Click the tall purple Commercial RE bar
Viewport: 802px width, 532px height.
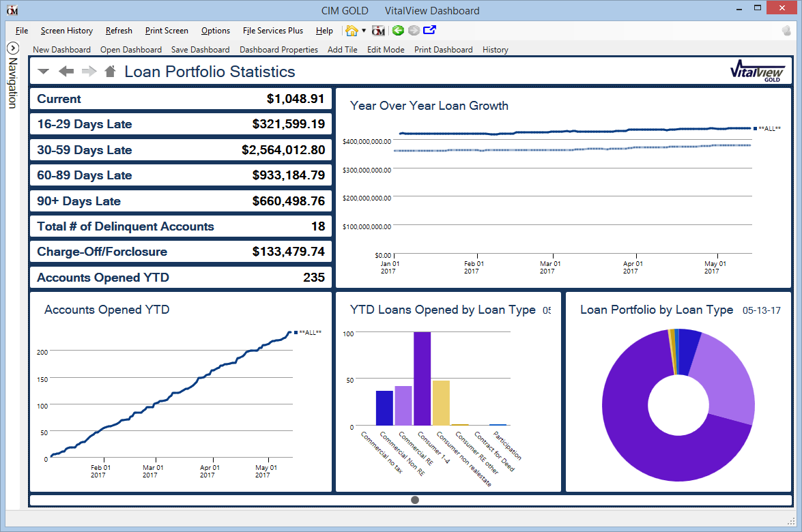(422, 378)
